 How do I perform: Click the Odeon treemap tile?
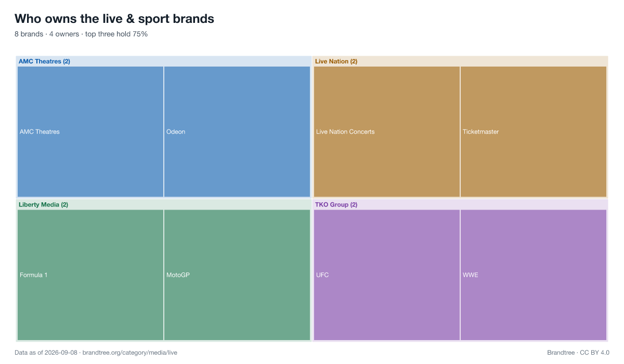tap(237, 132)
